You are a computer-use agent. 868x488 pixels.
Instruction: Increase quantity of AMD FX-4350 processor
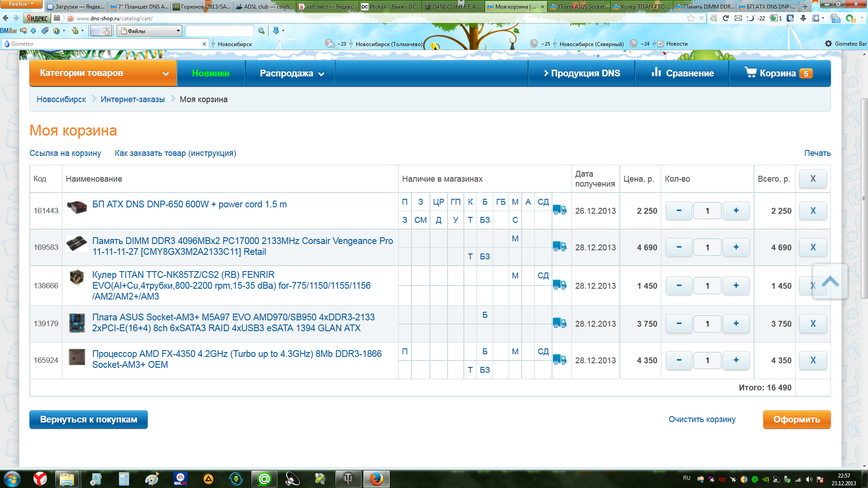click(736, 360)
